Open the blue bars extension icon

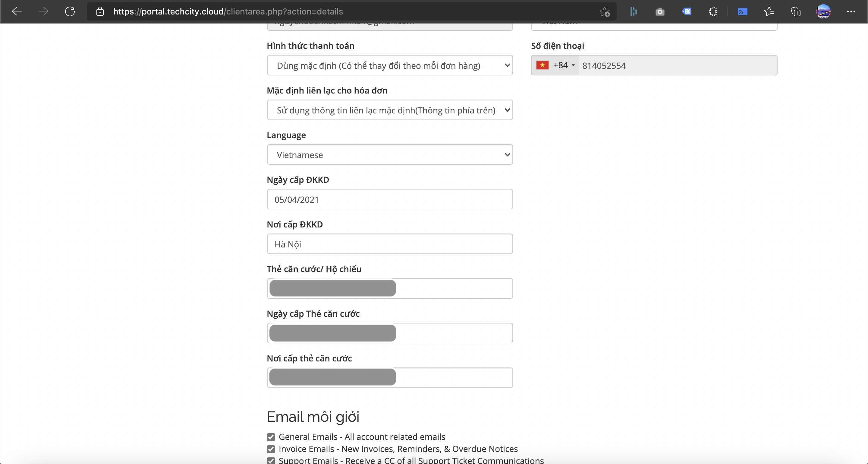(634, 11)
